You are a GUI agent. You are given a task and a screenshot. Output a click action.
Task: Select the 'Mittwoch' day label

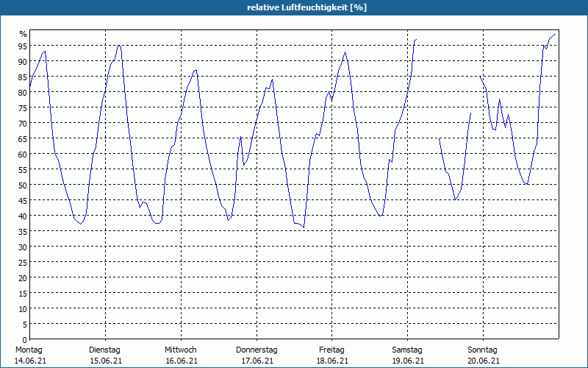[x=180, y=350]
